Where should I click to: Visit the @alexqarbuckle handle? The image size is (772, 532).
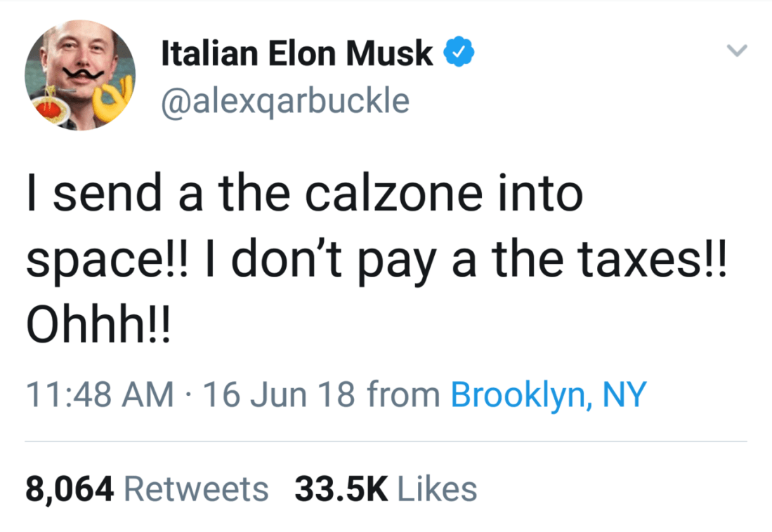[285, 100]
